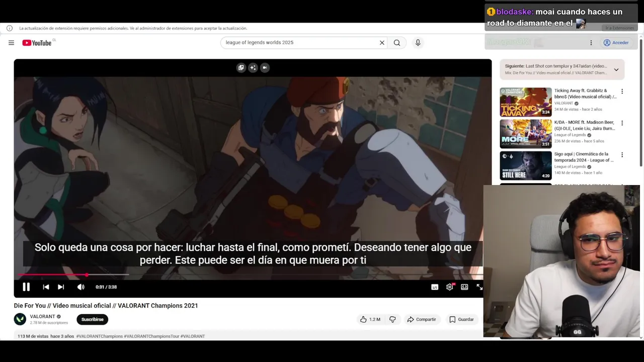
Task: Open player settings gear
Action: 450,287
